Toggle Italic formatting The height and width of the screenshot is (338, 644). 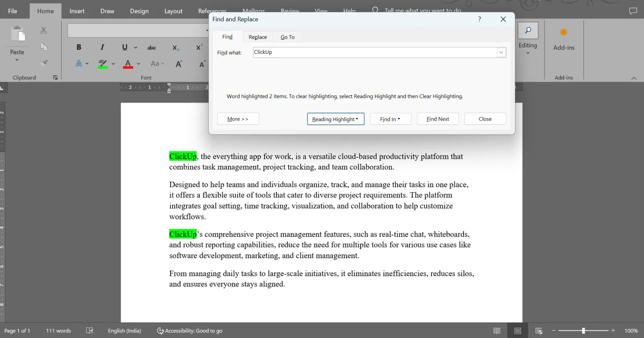pyautogui.click(x=102, y=47)
